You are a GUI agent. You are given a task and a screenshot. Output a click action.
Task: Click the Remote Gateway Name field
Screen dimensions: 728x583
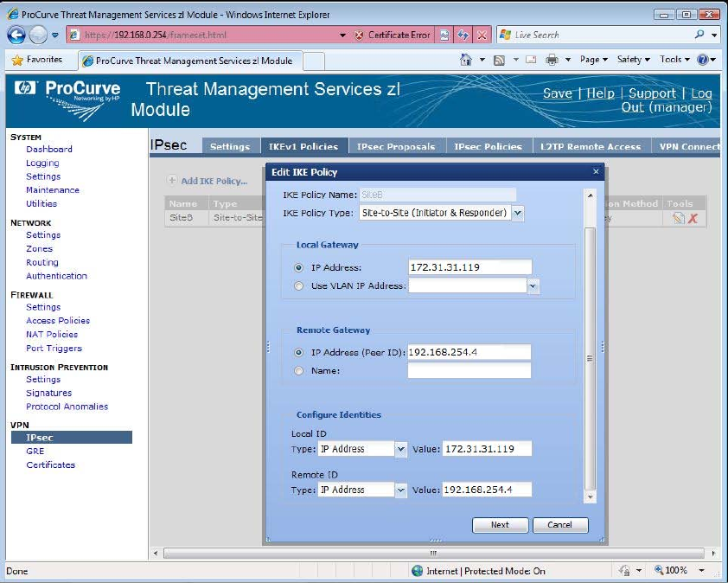tap(469, 370)
